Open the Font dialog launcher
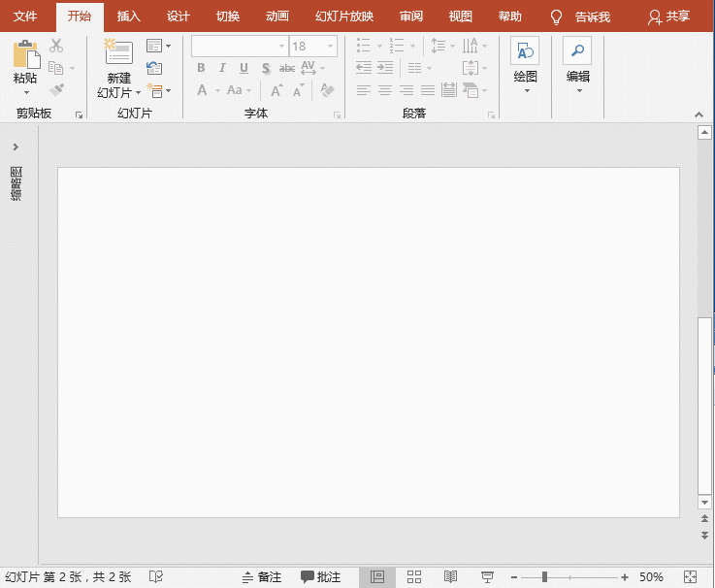 pos(337,114)
